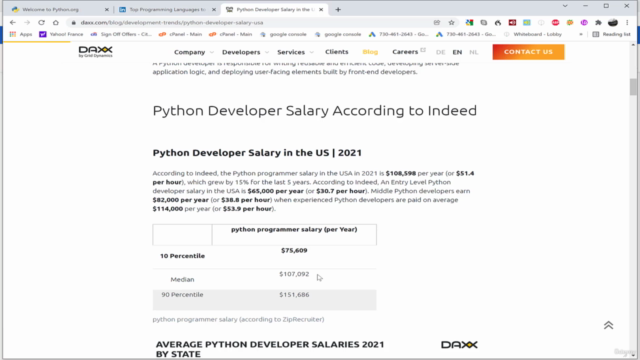Click the $151,686 value
This screenshot has width=640, height=360.
pyautogui.click(x=294, y=294)
